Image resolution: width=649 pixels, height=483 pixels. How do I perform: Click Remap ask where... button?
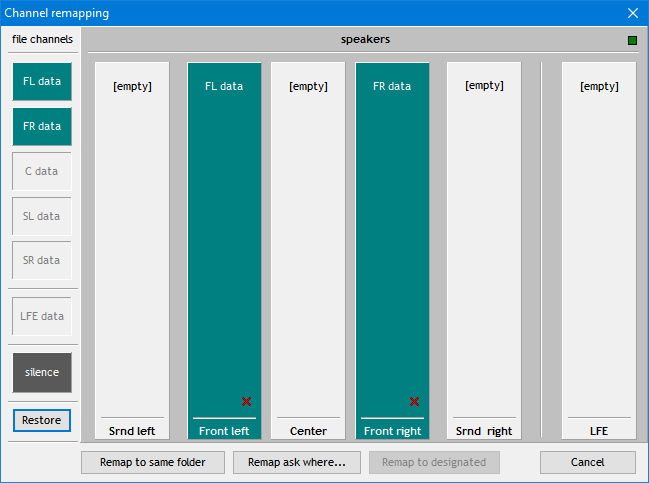[296, 462]
